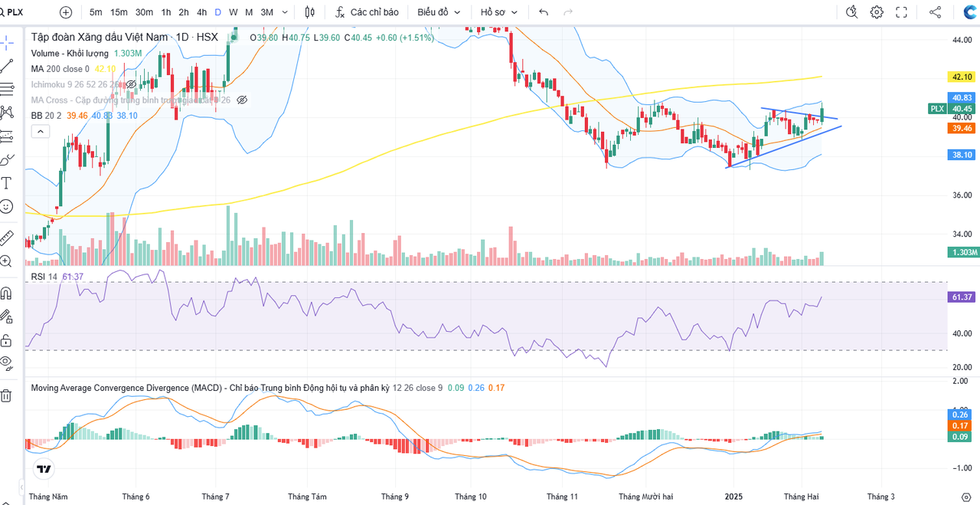Click the TradingView logo on chart
The width and height of the screenshot is (980, 505).
click(x=44, y=469)
